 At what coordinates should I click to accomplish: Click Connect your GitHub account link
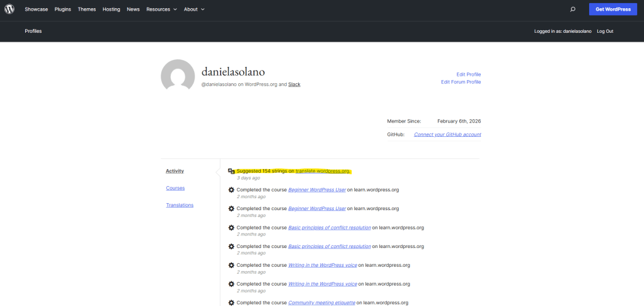tap(447, 134)
